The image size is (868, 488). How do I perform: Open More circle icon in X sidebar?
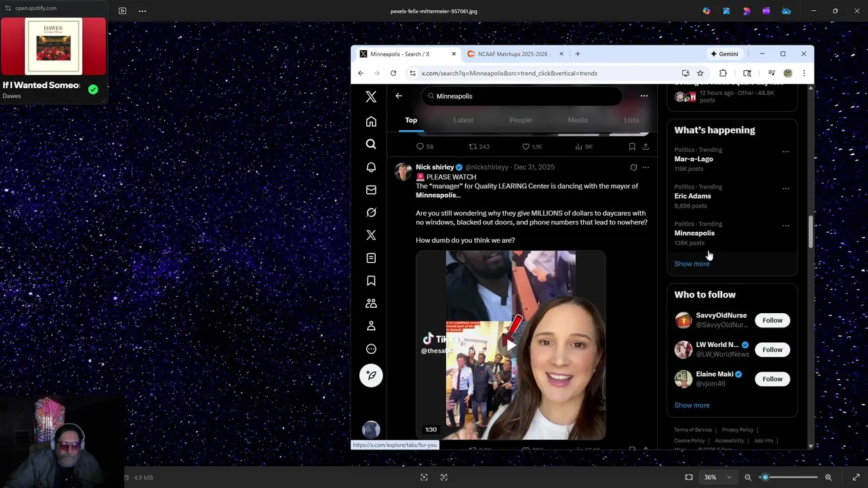coord(371,349)
